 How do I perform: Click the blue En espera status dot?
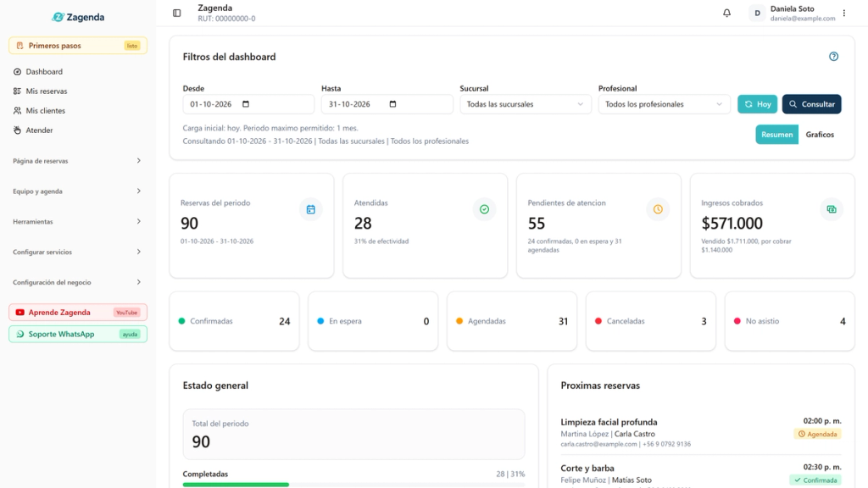click(320, 321)
